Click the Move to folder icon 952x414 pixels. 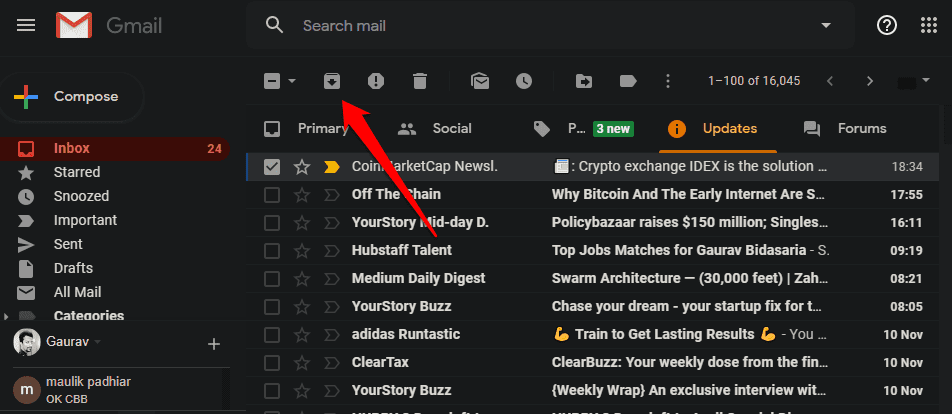tap(584, 81)
